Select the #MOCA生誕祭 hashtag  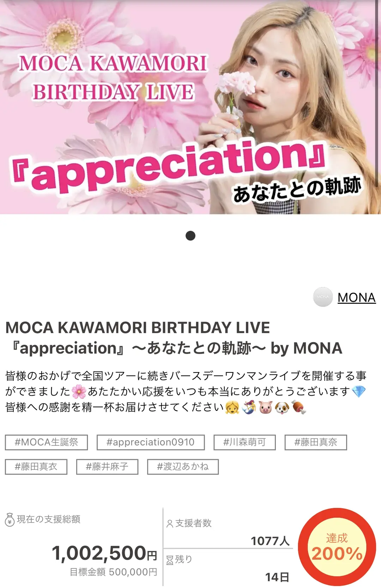tap(46, 442)
